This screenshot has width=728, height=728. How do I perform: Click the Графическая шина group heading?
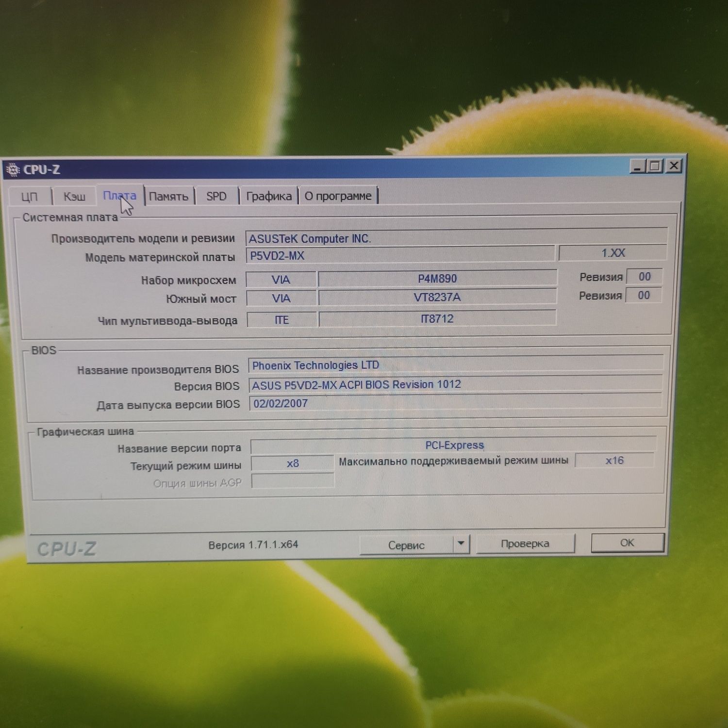click(85, 431)
